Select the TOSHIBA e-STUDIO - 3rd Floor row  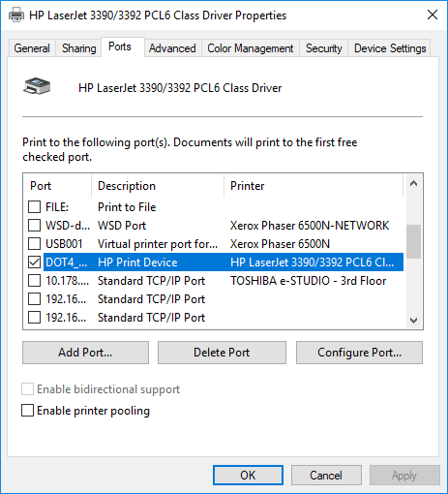pyautogui.click(x=216, y=281)
